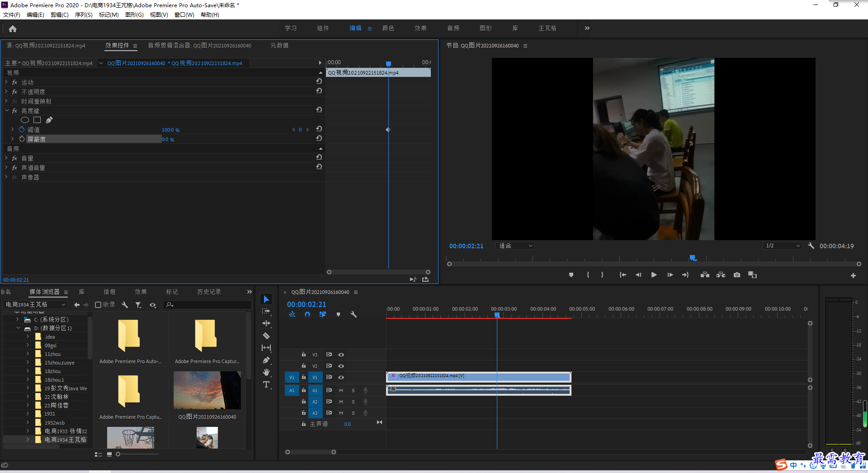The image size is (868, 473).
Task: Check the 收录 checkbox
Action: coord(98,305)
